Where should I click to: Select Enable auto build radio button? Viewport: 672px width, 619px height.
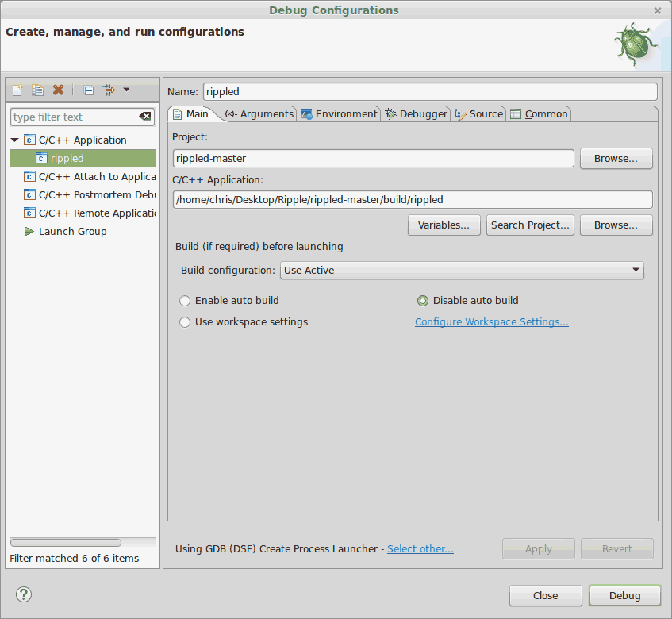185,301
